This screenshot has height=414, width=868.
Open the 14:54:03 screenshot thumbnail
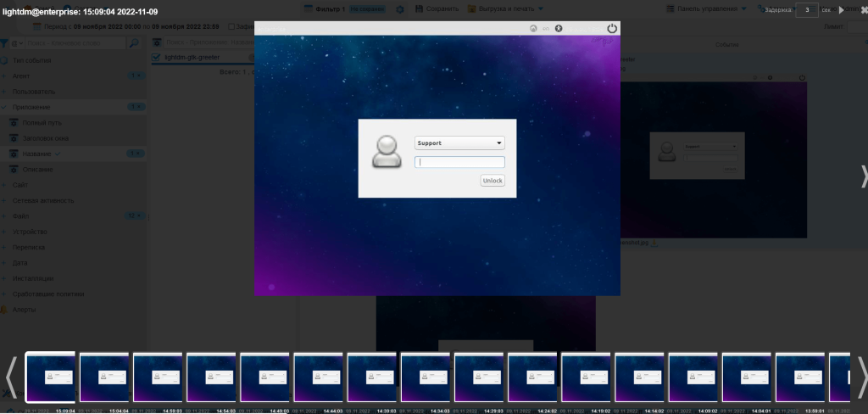[x=211, y=378]
